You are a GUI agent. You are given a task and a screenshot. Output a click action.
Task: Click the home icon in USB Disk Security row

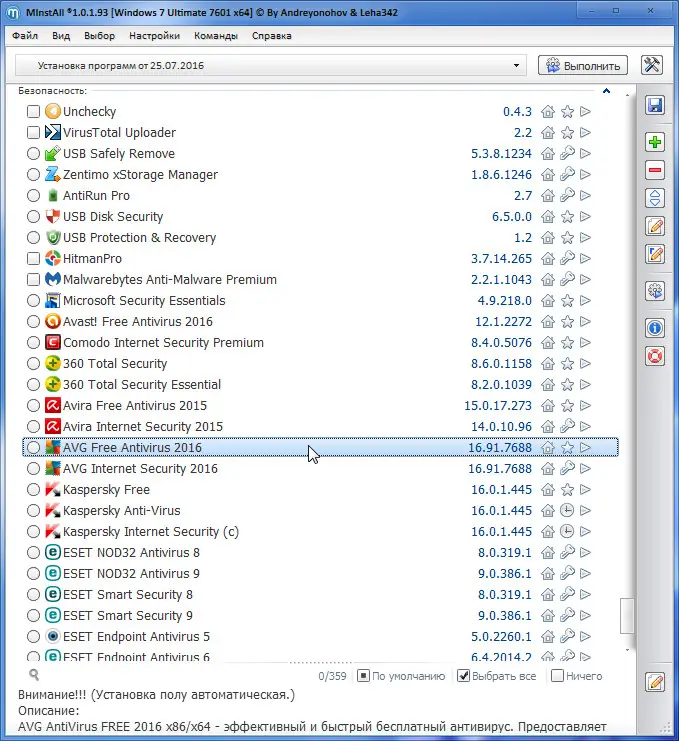pyautogui.click(x=548, y=216)
